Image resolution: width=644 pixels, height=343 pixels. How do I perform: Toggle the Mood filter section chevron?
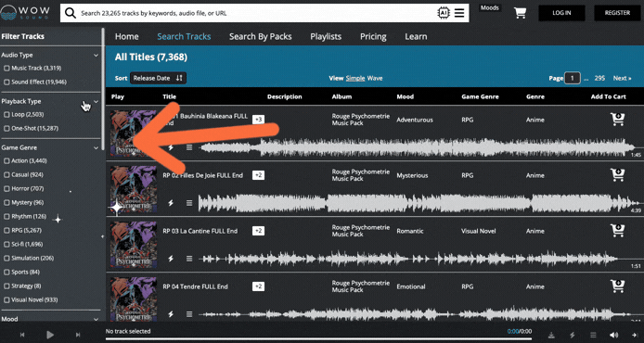click(96, 319)
